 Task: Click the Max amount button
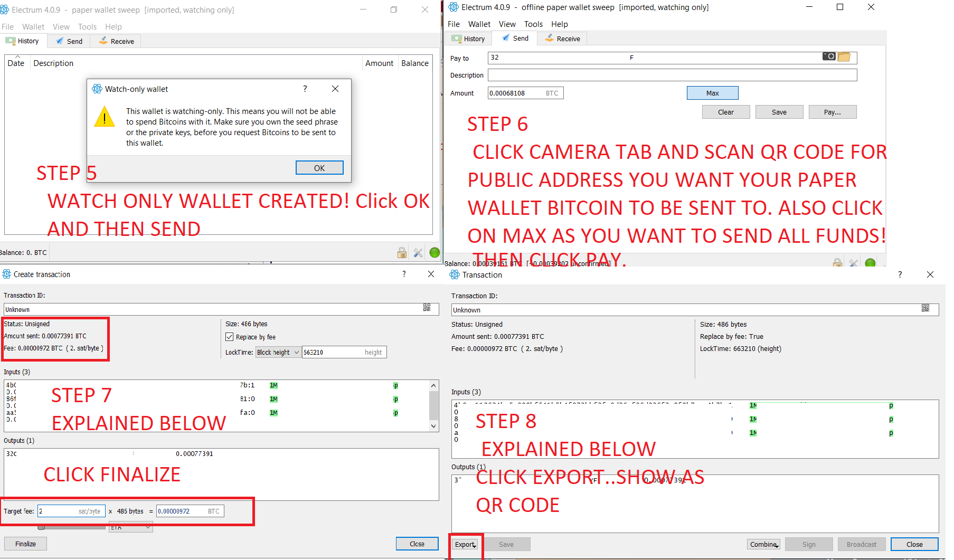pyautogui.click(x=713, y=93)
